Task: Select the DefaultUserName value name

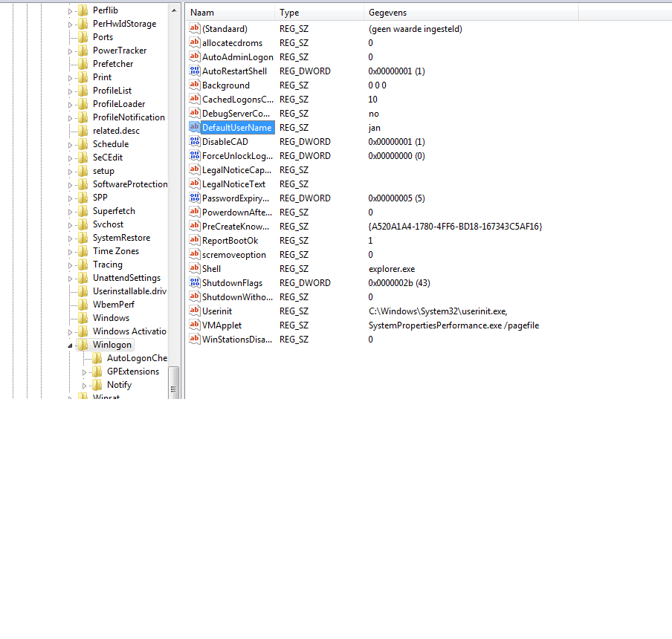Action: click(237, 128)
